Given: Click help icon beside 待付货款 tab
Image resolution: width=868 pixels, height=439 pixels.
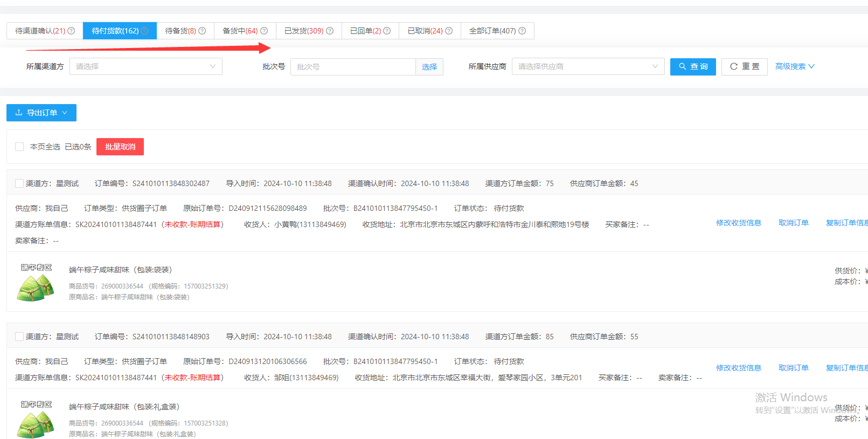Looking at the screenshot, I should click(x=144, y=31).
